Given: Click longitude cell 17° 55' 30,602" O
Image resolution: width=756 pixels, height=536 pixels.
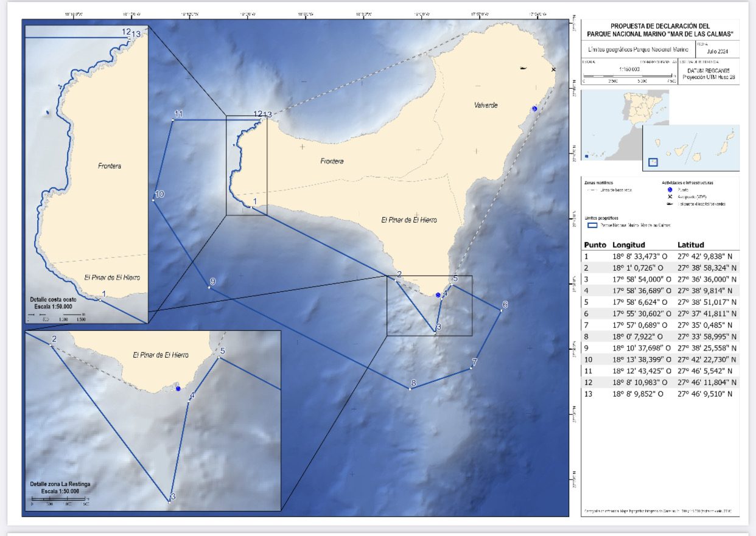Looking at the screenshot, I should [x=642, y=314].
